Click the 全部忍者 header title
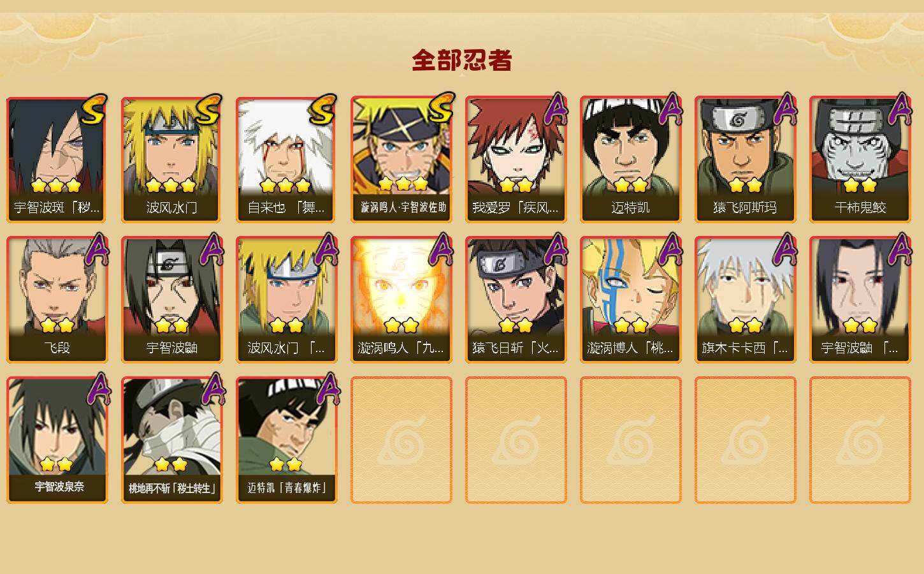924x574 pixels. (x=462, y=61)
